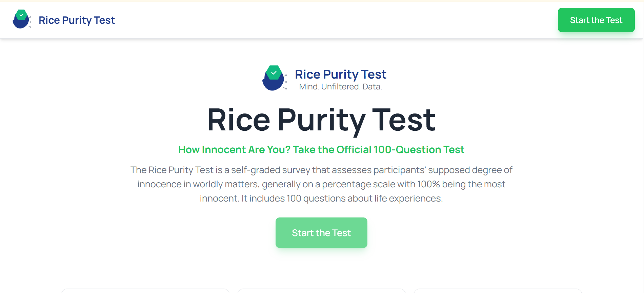The height and width of the screenshot is (293, 644).
Task: Click the white header bar area
Action: [x=322, y=20]
